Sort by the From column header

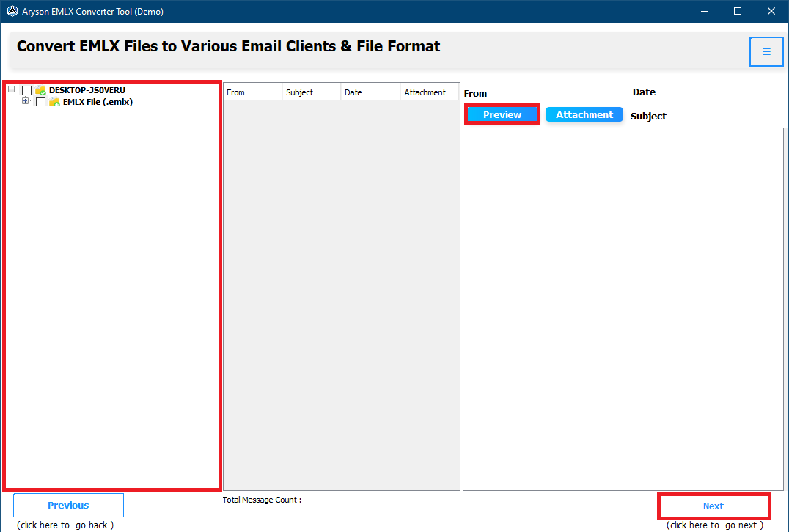tap(252, 92)
